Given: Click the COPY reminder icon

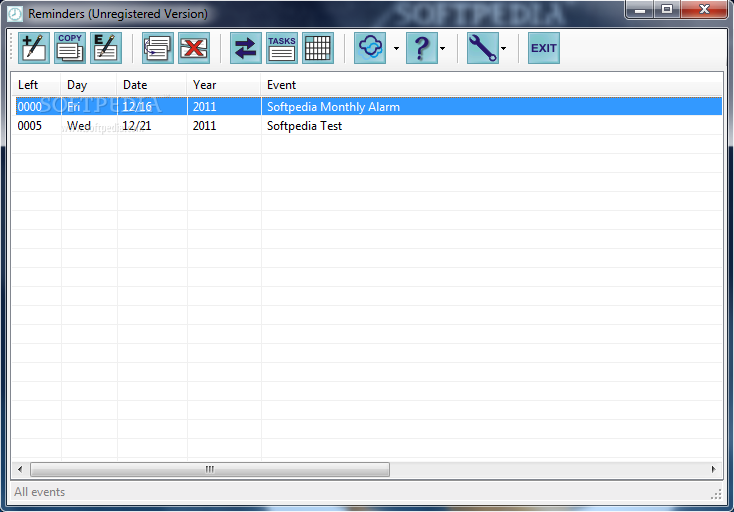Looking at the screenshot, I should (70, 48).
